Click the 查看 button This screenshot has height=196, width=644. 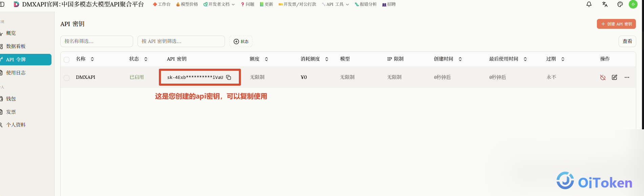coord(627,41)
